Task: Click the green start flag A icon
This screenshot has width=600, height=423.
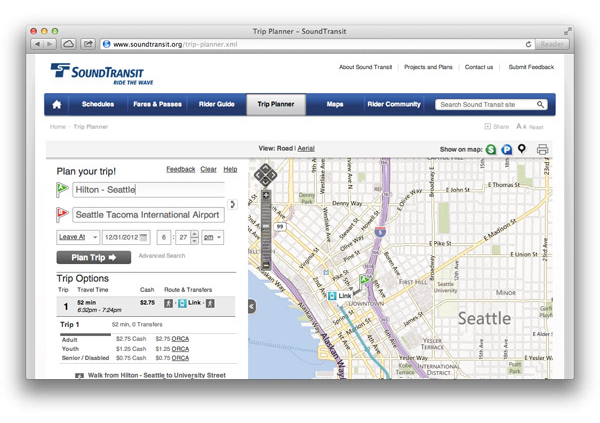Action: tap(62, 189)
